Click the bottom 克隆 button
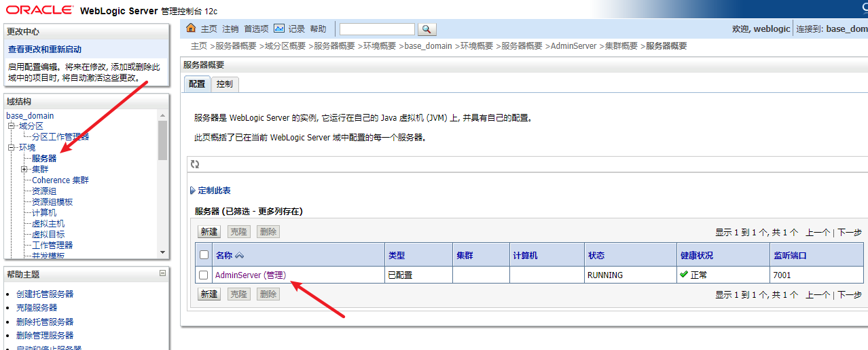Image resolution: width=868 pixels, height=350 pixels. coord(238,294)
